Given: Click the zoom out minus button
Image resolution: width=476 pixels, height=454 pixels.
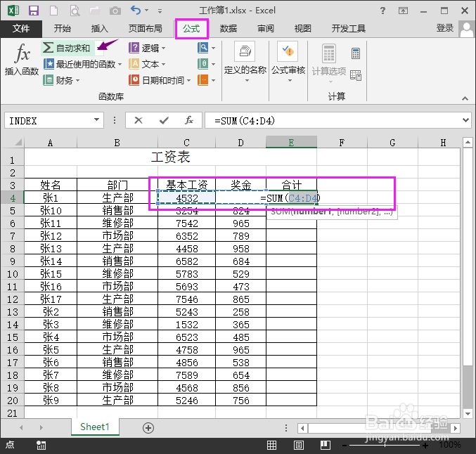Looking at the screenshot, I should [345, 446].
